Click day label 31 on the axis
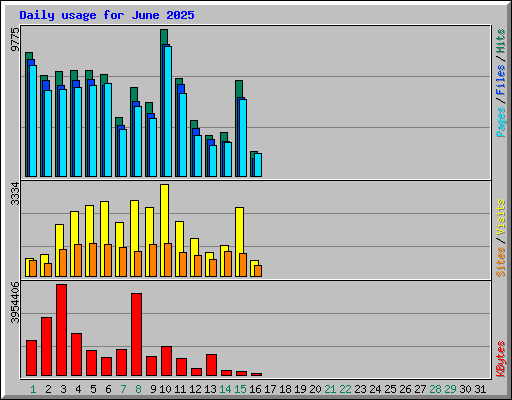The image size is (512, 400). click(x=480, y=389)
